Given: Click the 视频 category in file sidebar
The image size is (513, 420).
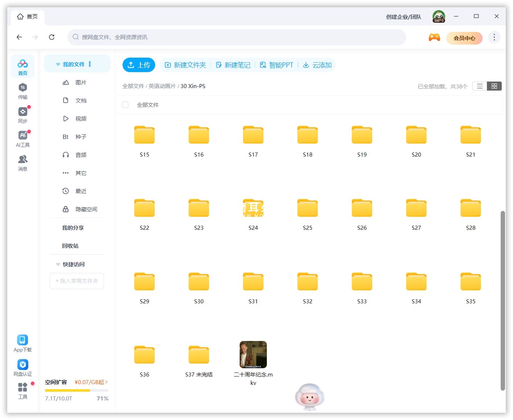Looking at the screenshot, I should point(80,118).
